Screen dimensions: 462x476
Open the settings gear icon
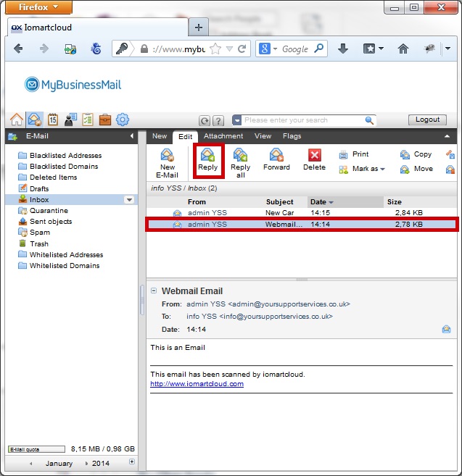coord(123,120)
